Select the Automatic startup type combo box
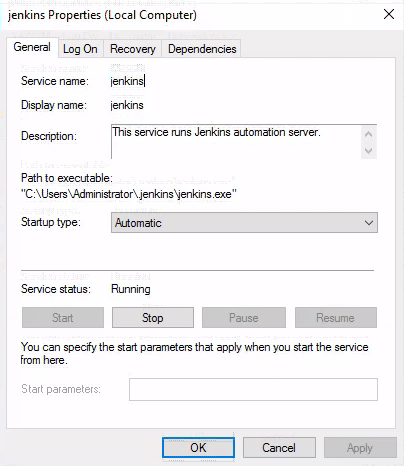 click(244, 222)
